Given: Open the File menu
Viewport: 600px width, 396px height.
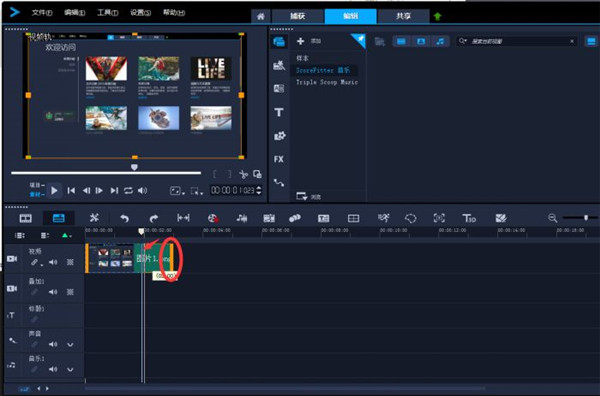Looking at the screenshot, I should pyautogui.click(x=42, y=13).
